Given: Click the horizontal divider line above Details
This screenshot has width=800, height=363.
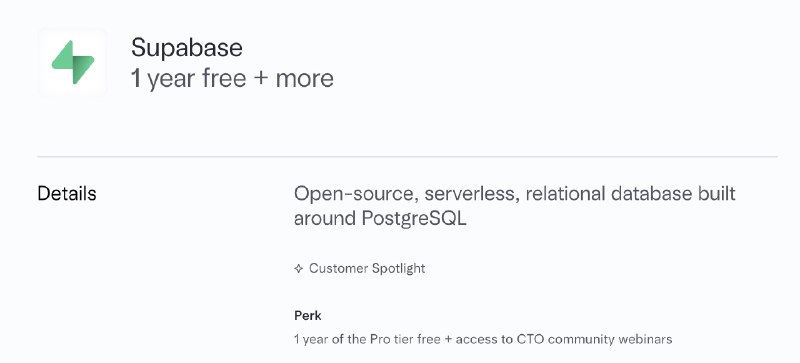Looking at the screenshot, I should (407, 157).
